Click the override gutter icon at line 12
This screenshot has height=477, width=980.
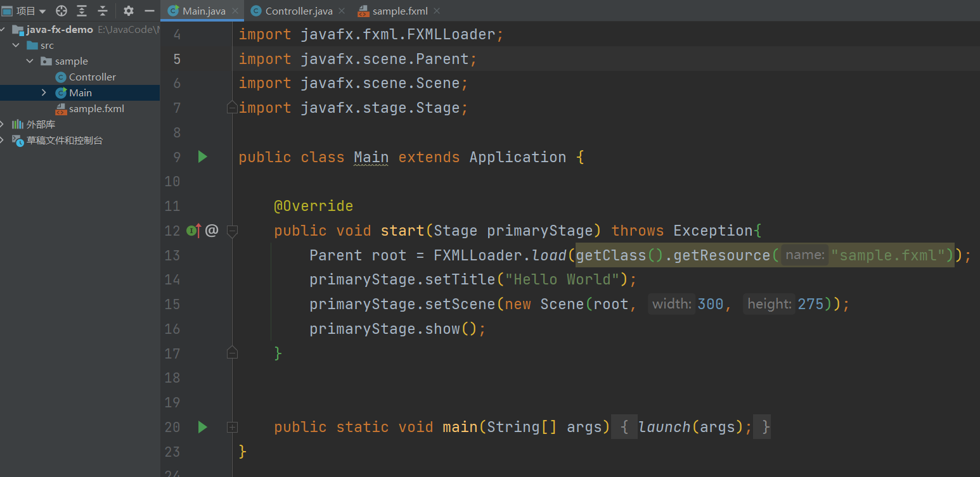click(x=193, y=231)
